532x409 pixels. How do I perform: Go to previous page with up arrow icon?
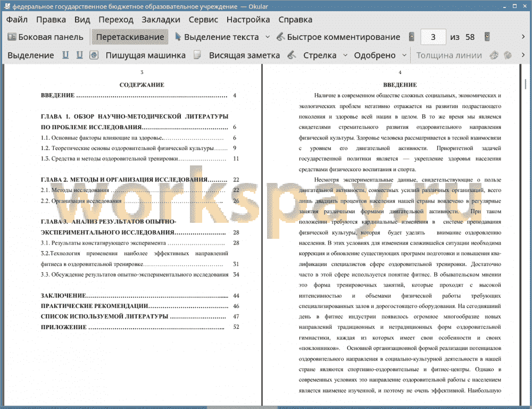pyautogui.click(x=411, y=37)
